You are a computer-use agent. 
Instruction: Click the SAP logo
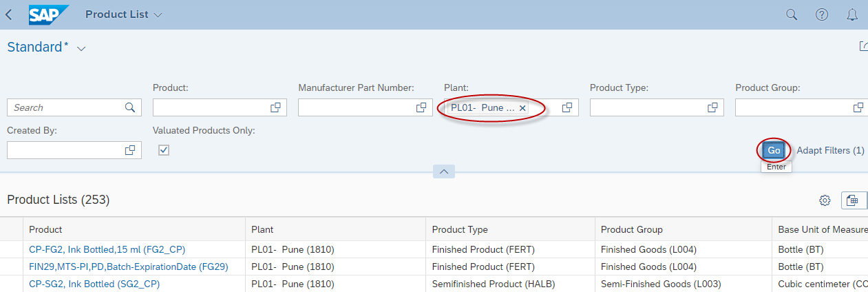[48, 14]
